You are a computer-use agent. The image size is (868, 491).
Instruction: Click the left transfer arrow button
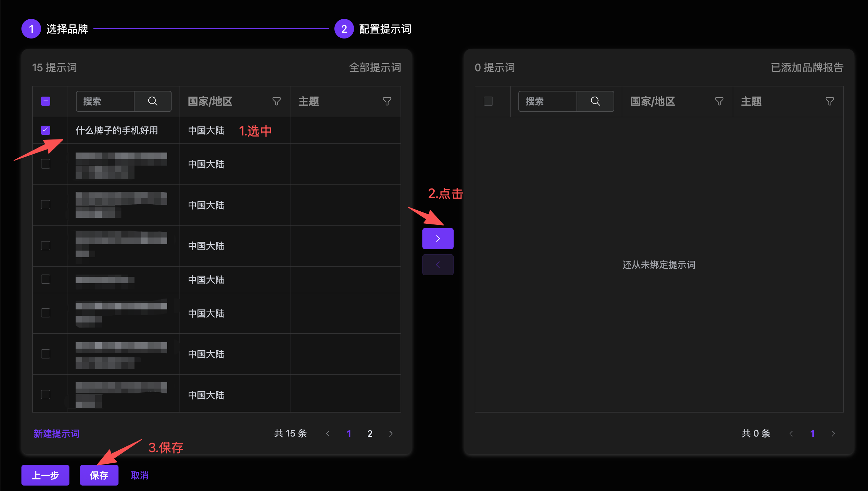click(x=438, y=264)
